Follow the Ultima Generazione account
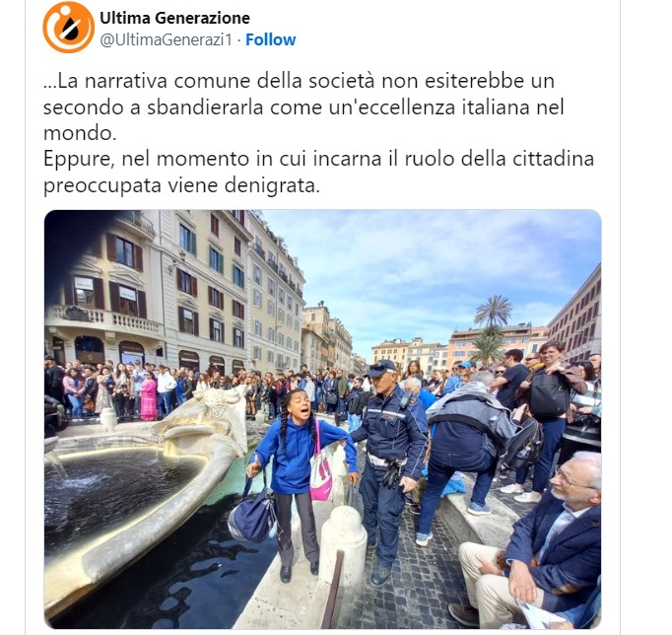672x635 pixels. 270,39
